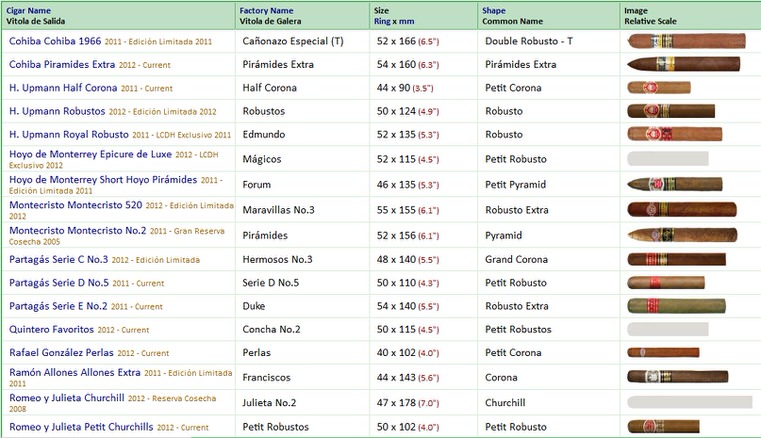Open the Montecristo Montecristo No.2 link
This screenshot has height=438, width=761.
[78, 231]
